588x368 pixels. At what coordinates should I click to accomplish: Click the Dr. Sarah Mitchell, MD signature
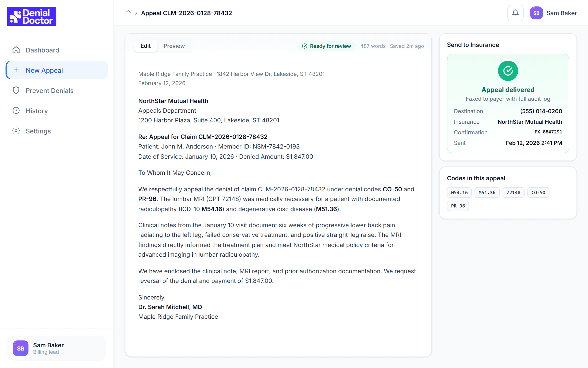[x=170, y=307]
